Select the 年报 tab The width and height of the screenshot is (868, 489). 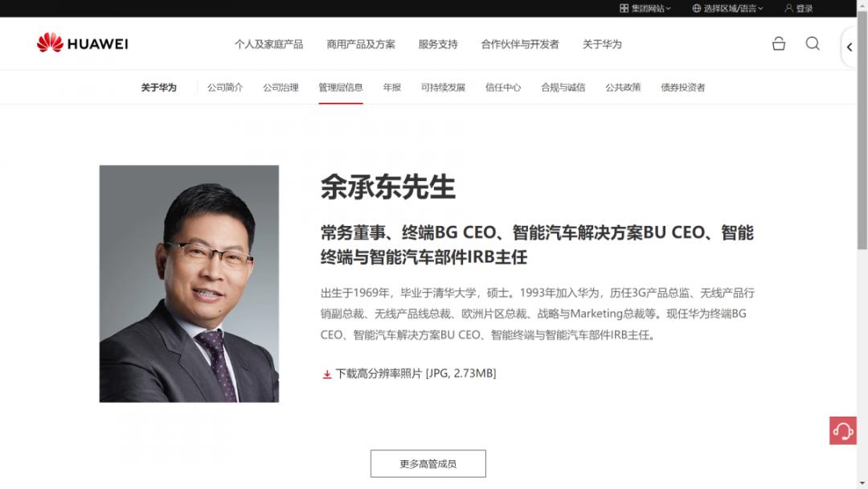click(392, 88)
